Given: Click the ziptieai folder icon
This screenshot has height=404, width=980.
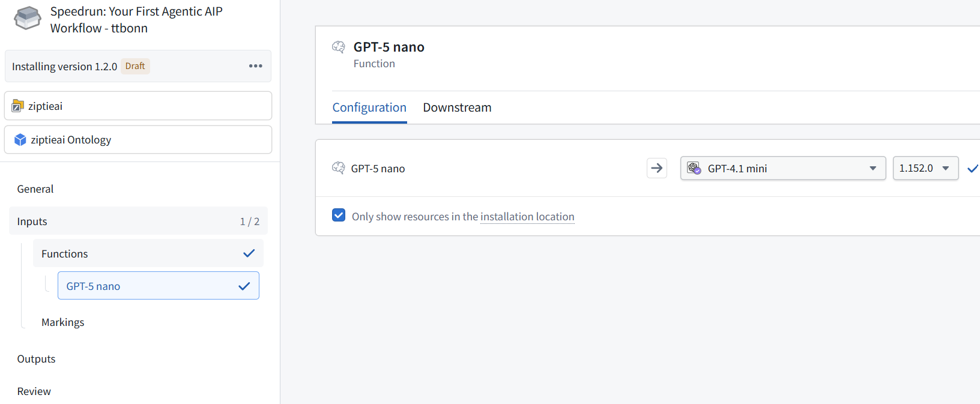Looking at the screenshot, I should click(x=18, y=106).
